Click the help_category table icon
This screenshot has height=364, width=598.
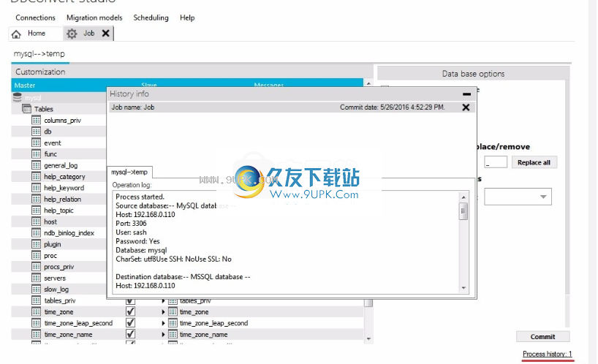[37, 176]
